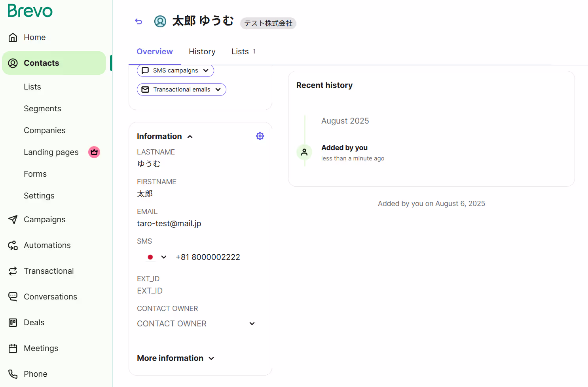Collapse the Information section
588x387 pixels.
tap(190, 137)
